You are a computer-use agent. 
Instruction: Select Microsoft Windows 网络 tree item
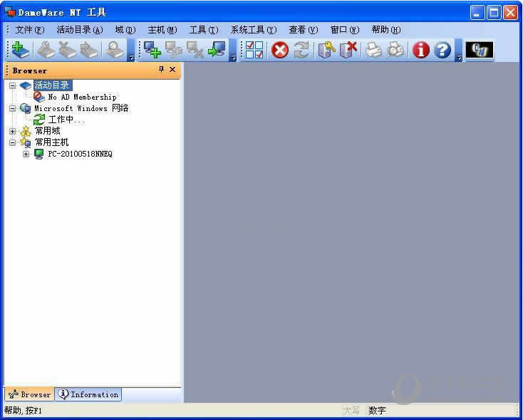pos(81,108)
